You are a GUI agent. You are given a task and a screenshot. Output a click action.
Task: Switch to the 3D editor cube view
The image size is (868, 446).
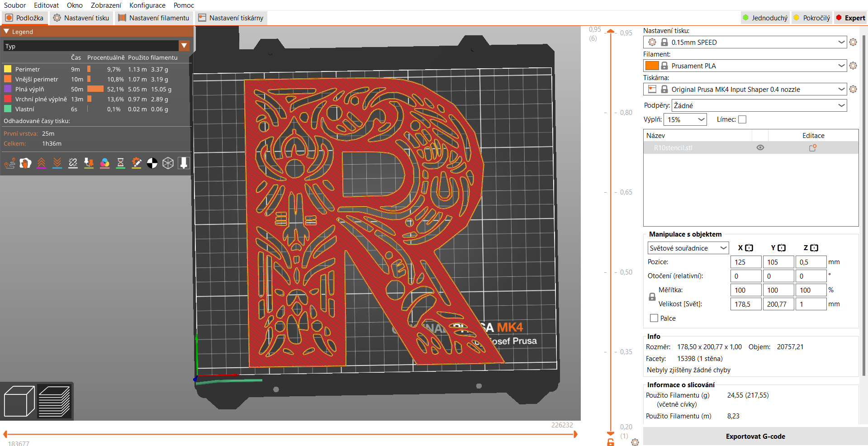19,401
